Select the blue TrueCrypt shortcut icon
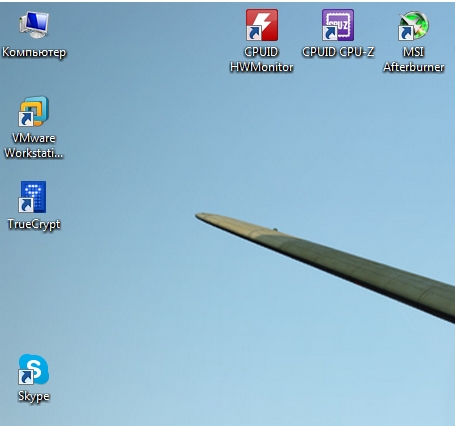 click(33, 197)
